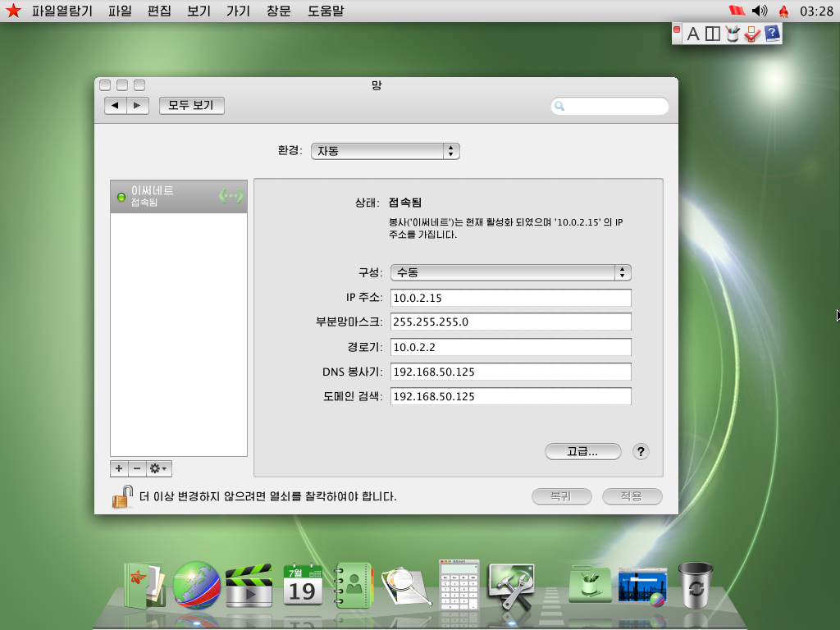Open the 파일열람기 menu
The image size is (840, 630).
62,11
